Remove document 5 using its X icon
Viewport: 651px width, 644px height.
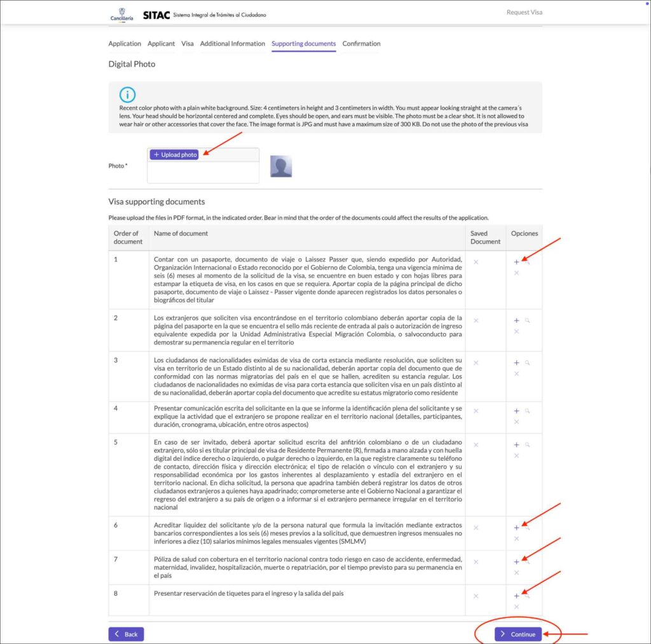tap(517, 455)
